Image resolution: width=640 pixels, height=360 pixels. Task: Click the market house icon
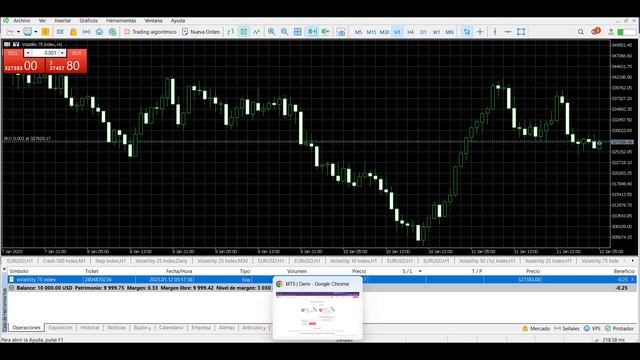99,31
